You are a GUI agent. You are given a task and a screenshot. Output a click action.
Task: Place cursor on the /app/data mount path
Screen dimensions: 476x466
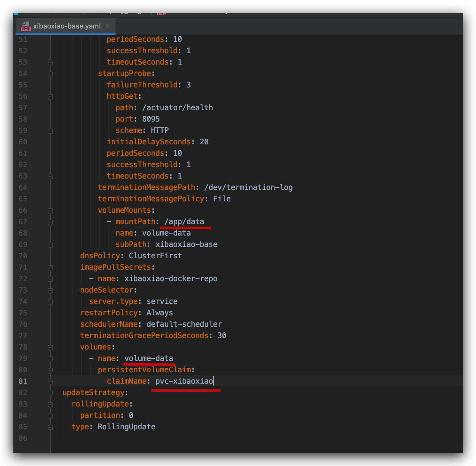[x=184, y=222]
